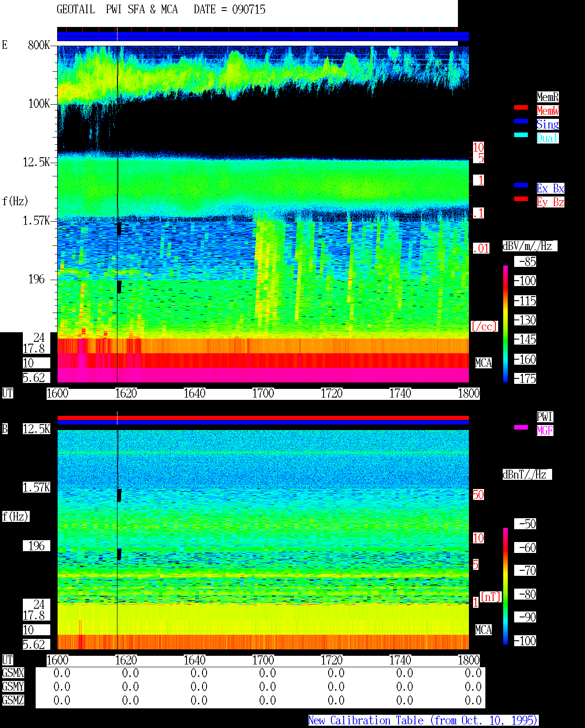
Task: Click the MCA label beside the electric panel
Action: point(484,363)
